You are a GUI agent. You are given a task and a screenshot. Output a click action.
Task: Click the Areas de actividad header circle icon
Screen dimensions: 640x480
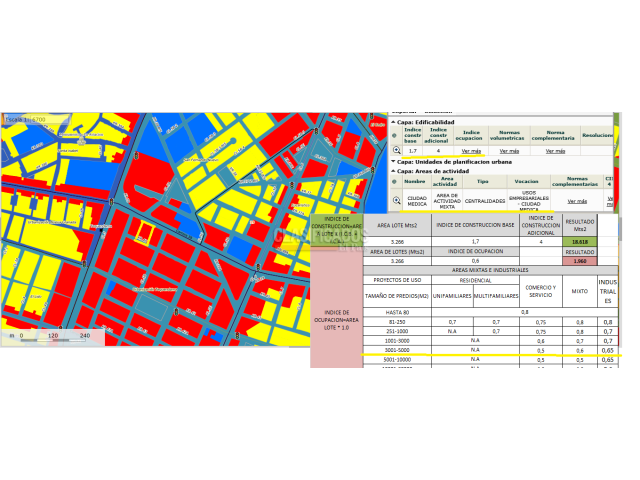coord(394,182)
